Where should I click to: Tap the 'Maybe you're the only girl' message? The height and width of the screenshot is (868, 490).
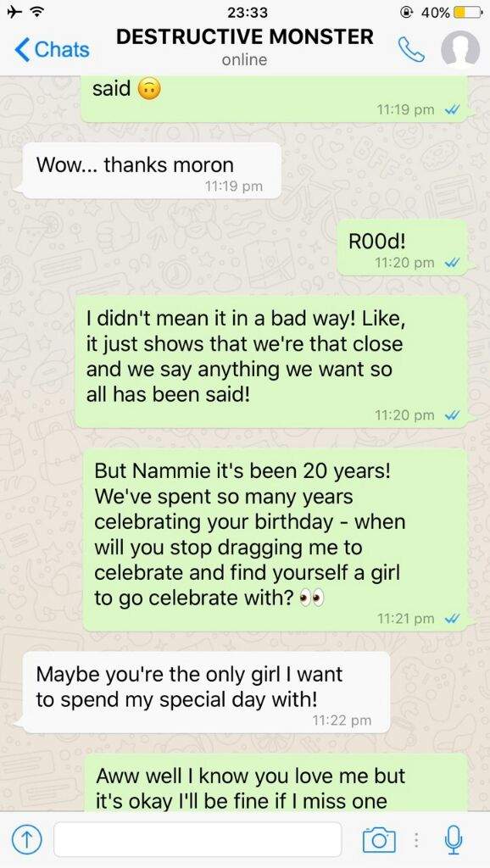[x=205, y=693]
